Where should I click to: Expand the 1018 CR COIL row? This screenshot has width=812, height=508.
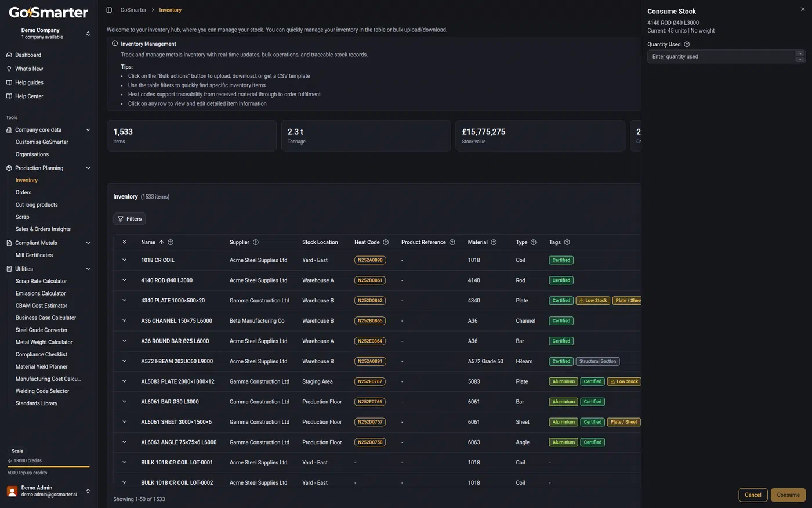(124, 260)
